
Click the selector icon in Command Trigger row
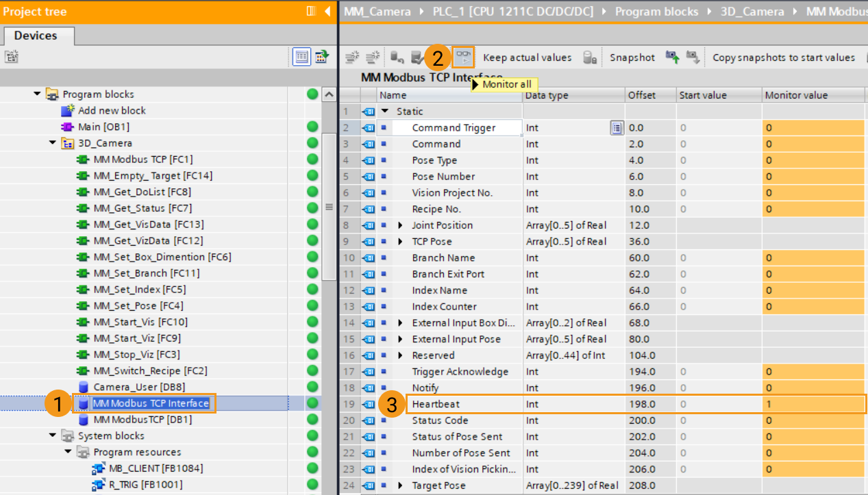coord(617,127)
